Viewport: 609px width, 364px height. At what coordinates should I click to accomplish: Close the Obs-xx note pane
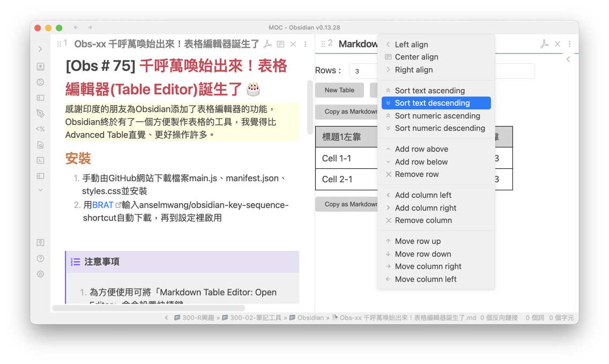[x=293, y=44]
